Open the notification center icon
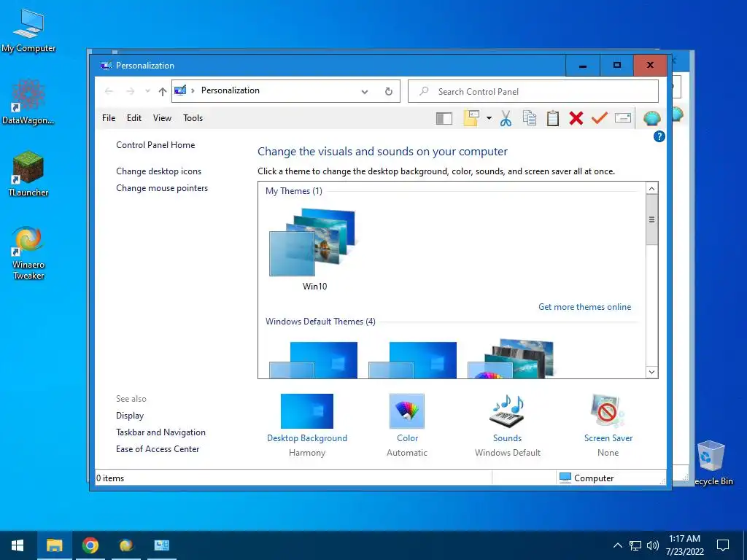 (x=723, y=545)
